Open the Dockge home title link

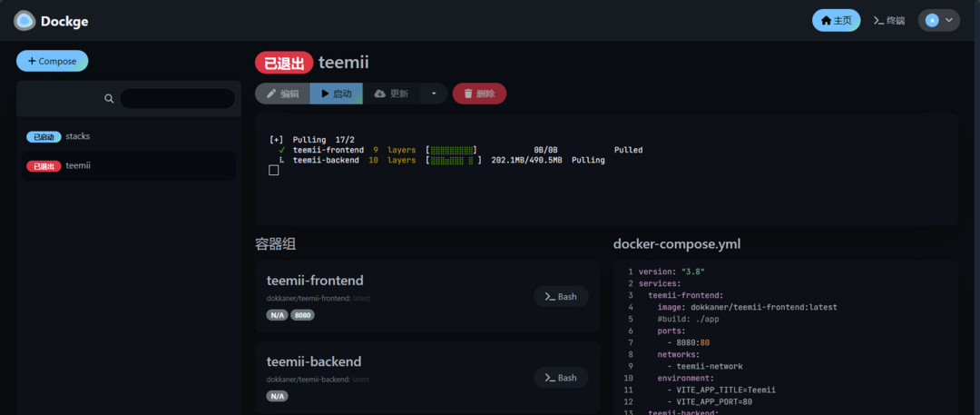[64, 21]
